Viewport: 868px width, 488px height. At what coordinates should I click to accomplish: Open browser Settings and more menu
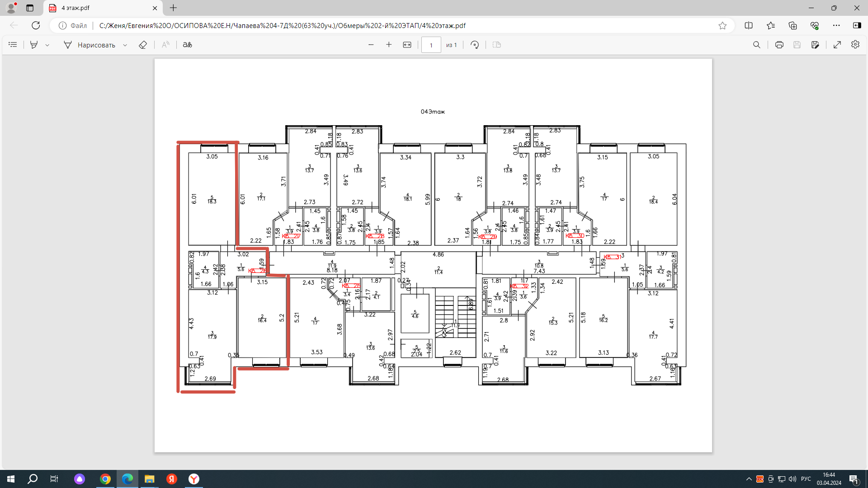(836, 25)
